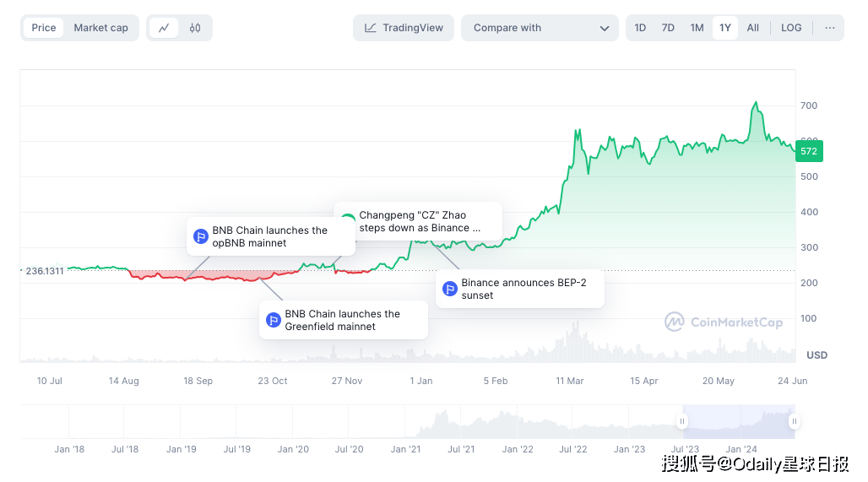868x482 pixels.
Task: Click the left range slider handle
Action: 682,420
